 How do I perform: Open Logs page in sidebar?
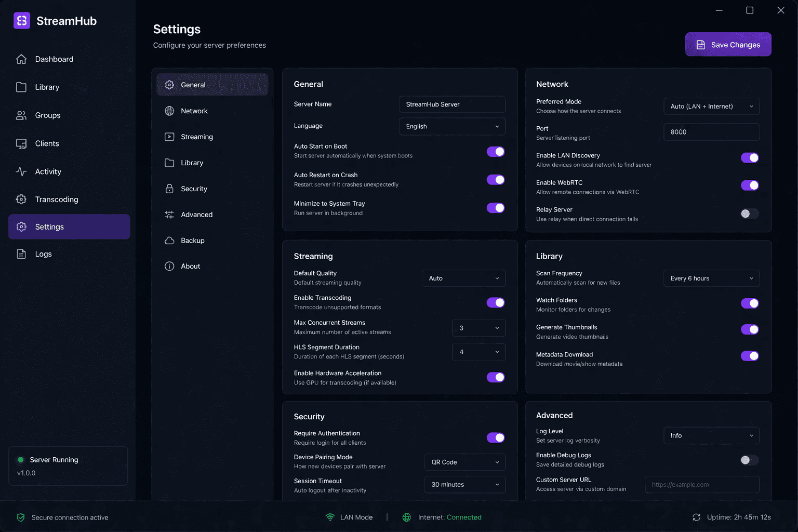point(69,254)
